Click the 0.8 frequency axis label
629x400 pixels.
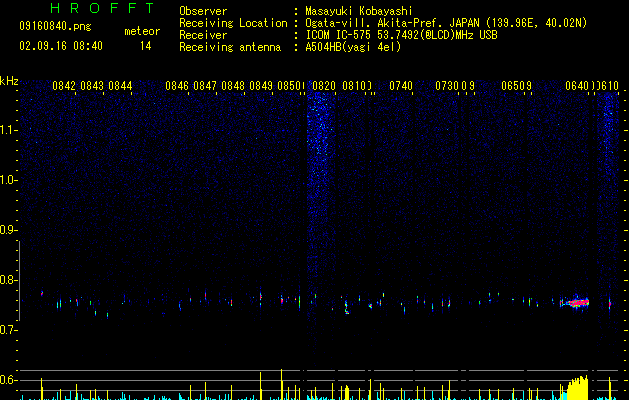[x=8, y=280]
